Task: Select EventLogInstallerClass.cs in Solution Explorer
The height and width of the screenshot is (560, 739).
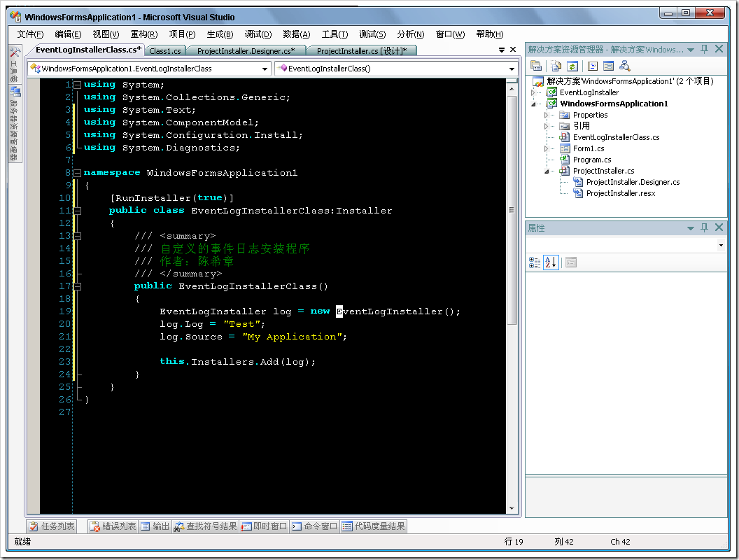Action: [616, 137]
